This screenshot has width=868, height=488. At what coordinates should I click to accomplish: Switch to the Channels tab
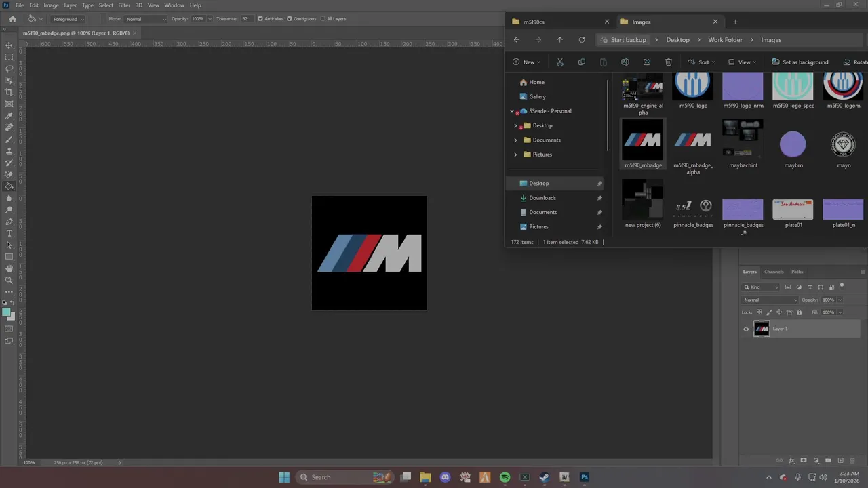(774, 272)
